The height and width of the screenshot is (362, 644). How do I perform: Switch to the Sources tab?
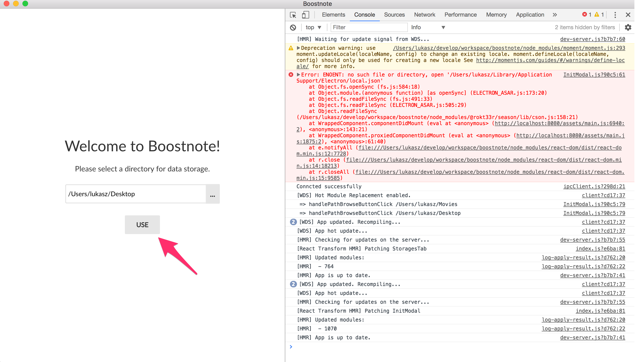tap(394, 15)
